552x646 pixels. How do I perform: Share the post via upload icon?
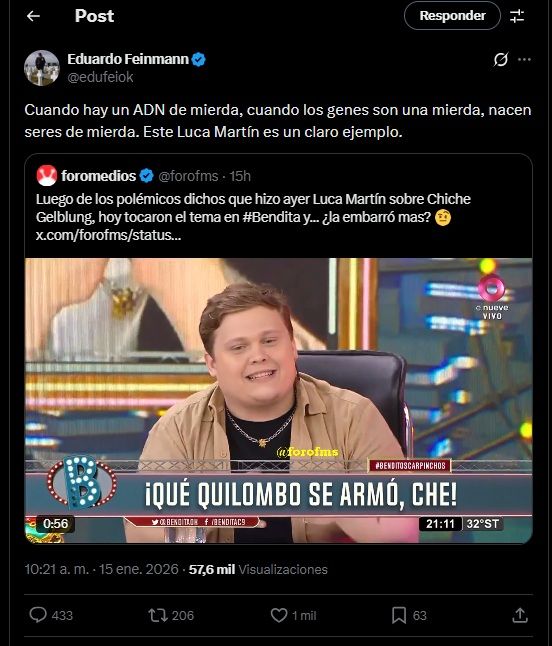[520, 615]
